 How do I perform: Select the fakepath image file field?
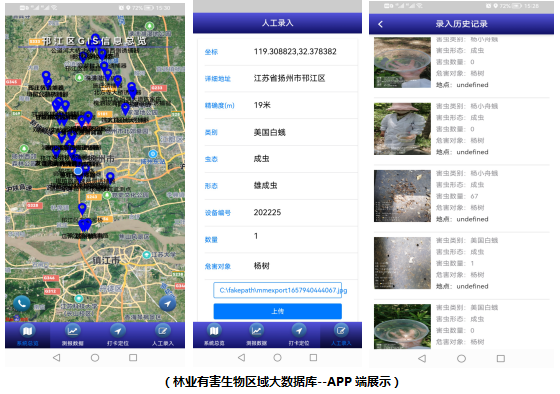pos(278,290)
